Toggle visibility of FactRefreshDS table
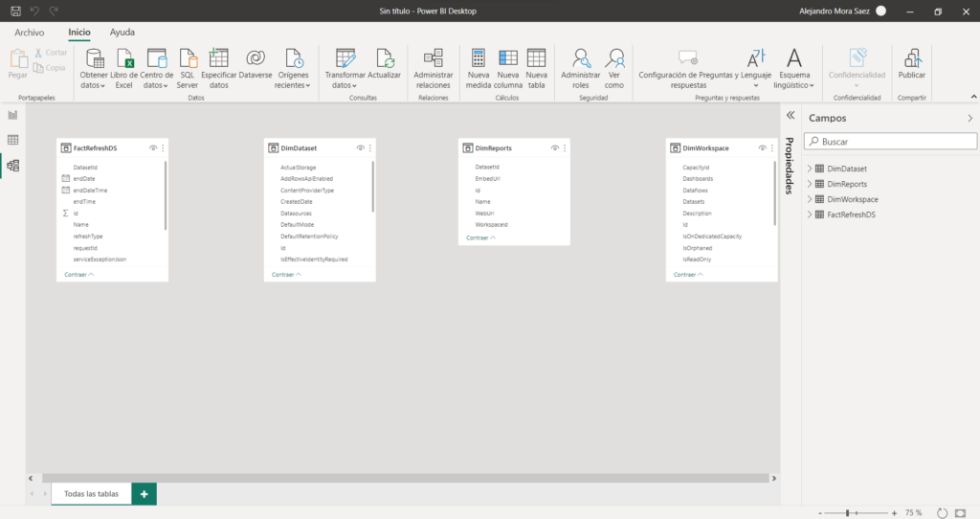Viewport: 980px width, 519px height. [x=153, y=148]
